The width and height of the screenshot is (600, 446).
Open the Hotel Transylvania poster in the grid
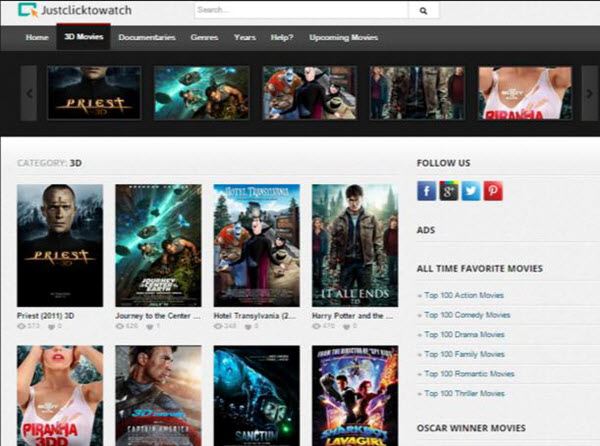click(257, 246)
